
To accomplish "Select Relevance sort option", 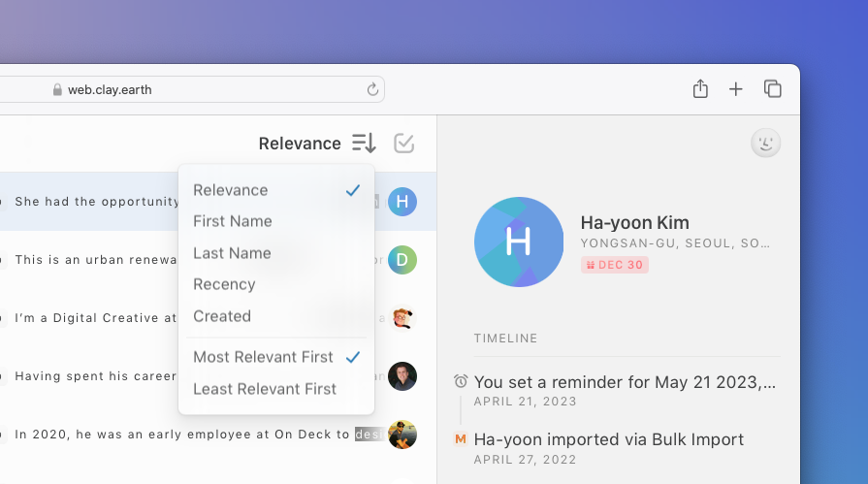I will click(x=231, y=190).
